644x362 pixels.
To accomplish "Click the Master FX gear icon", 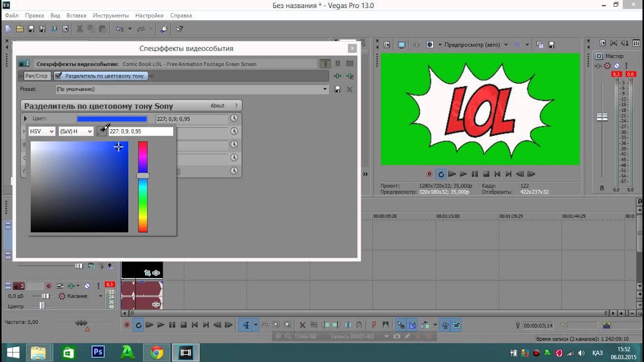I will [x=607, y=66].
